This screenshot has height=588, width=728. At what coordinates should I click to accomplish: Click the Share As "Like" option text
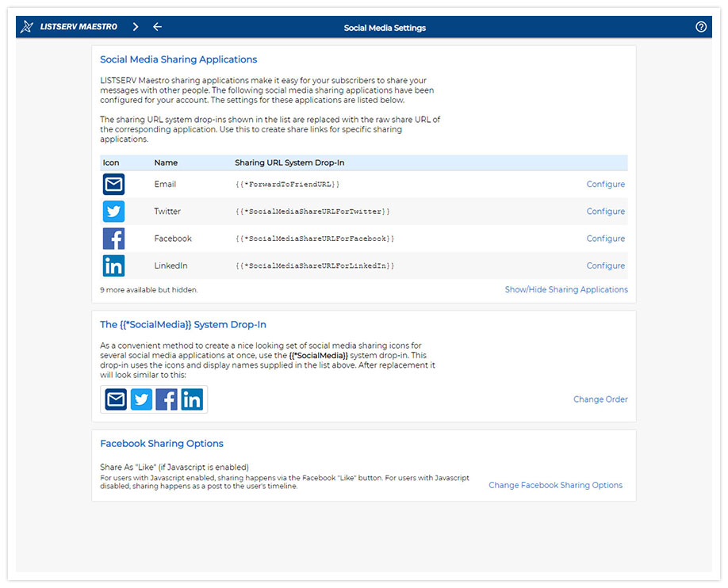[174, 468]
